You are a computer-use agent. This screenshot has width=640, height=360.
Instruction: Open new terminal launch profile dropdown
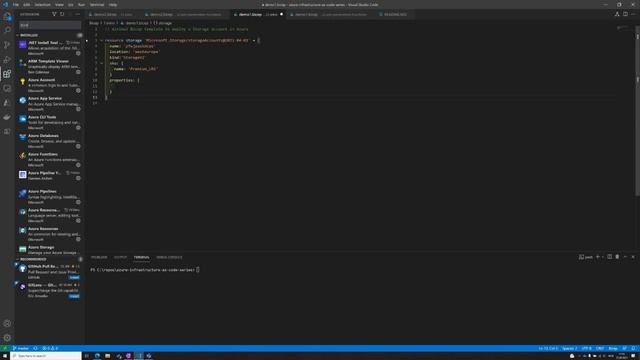pos(602,257)
